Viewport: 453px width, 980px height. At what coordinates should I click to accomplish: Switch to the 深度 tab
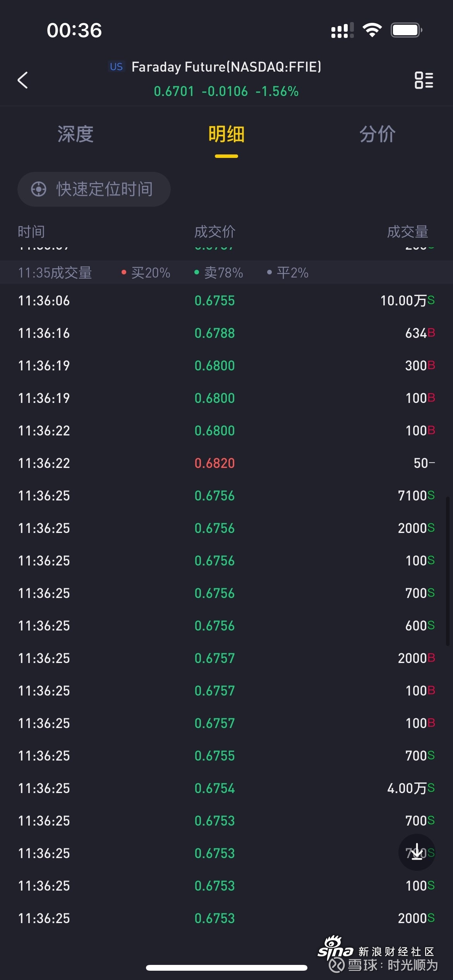75,134
